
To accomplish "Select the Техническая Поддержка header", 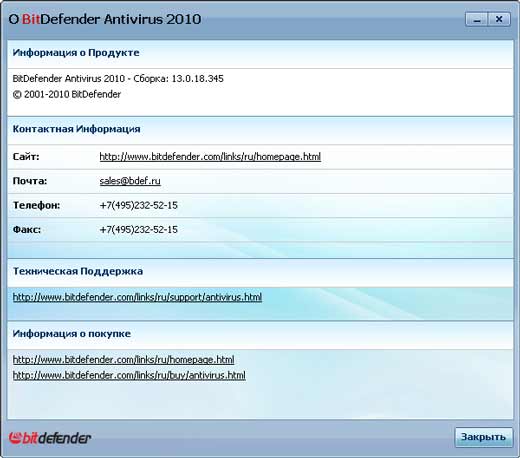I will [x=78, y=271].
